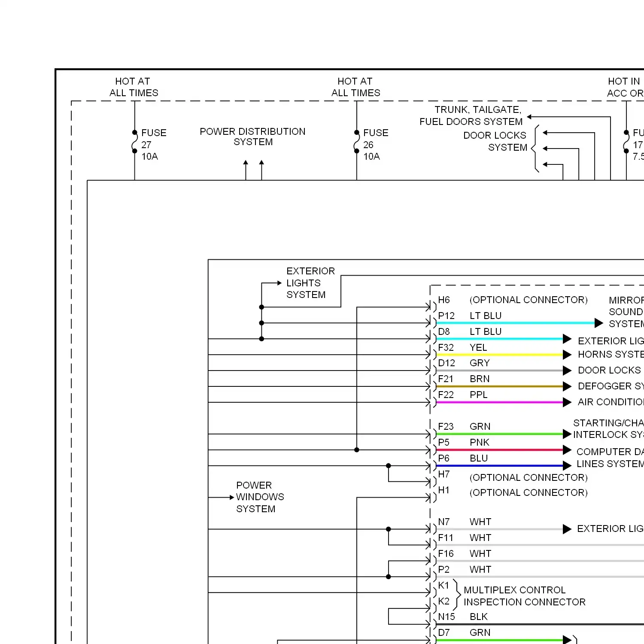Select connector pin label D12
The width and height of the screenshot is (644, 644).
[x=447, y=363]
